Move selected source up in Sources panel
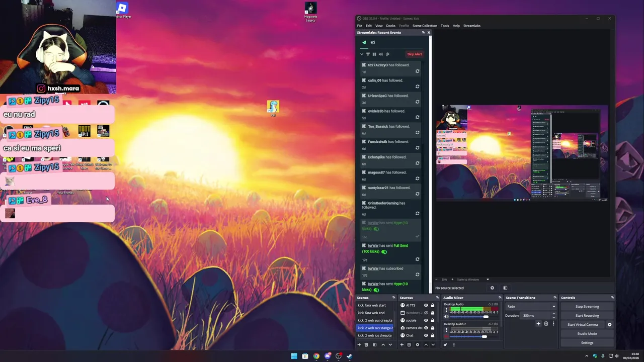644x362 pixels. 426,345
